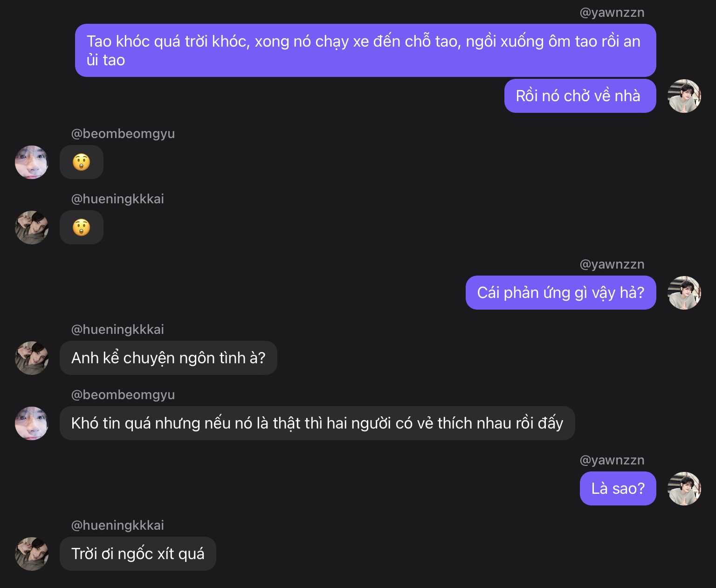Open hueningkkkai's avatar beside "Trời ơi ngốc xít quá"

click(32, 554)
